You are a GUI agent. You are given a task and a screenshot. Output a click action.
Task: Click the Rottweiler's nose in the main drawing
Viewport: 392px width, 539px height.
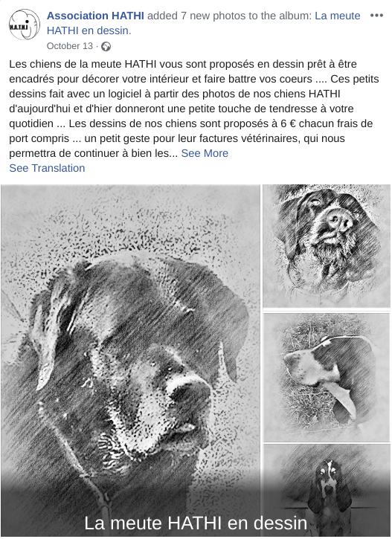point(190,391)
